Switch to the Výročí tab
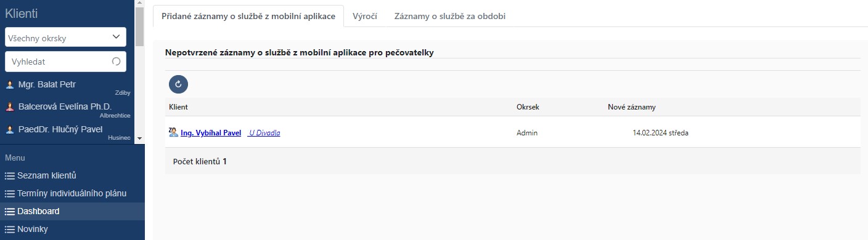The height and width of the screenshot is (240, 868). coord(365,16)
